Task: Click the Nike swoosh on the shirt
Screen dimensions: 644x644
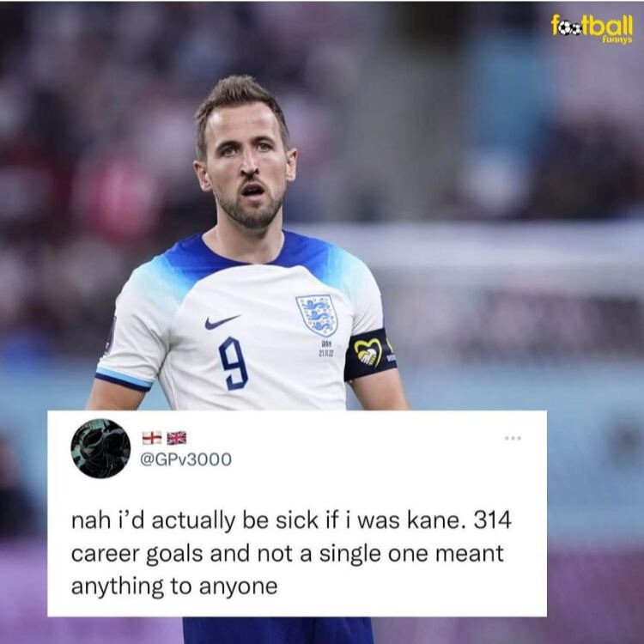Action: tap(222, 322)
